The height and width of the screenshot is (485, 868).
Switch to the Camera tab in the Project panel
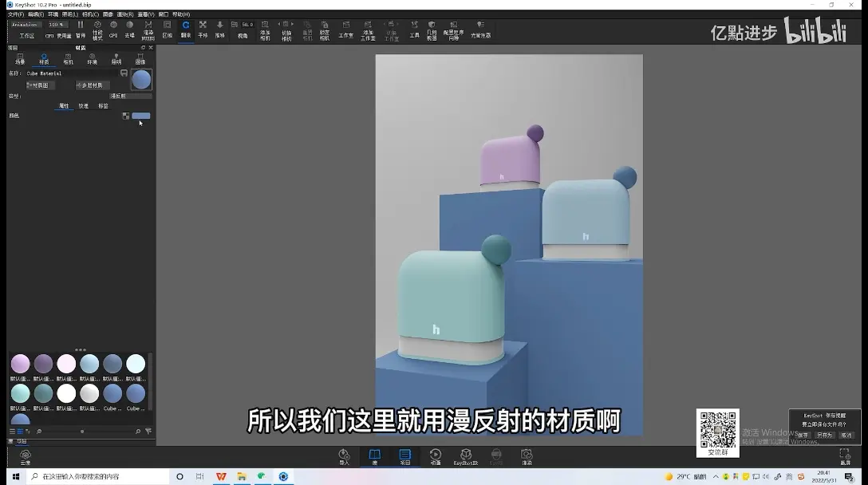[68, 59]
